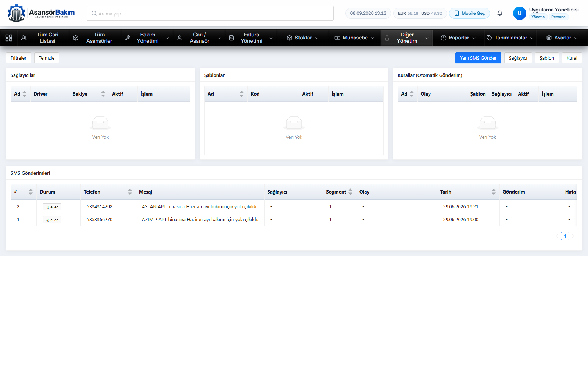Open the Filtreler button
The height and width of the screenshot is (368, 588).
[x=18, y=58]
